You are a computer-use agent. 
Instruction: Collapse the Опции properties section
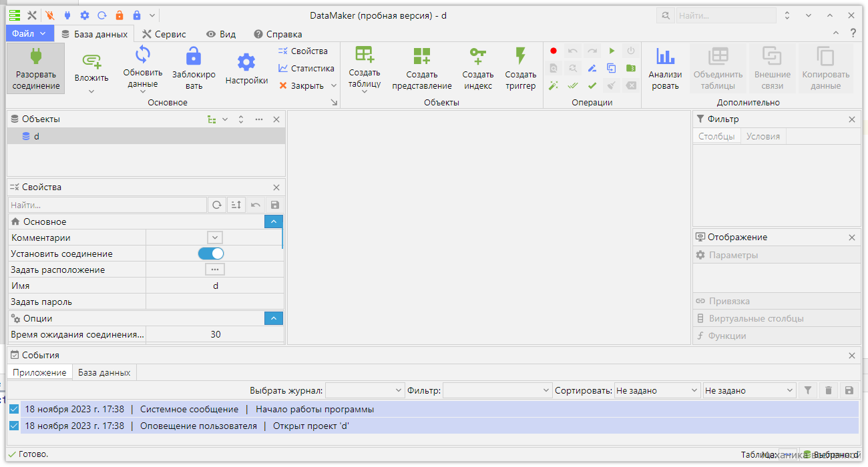274,318
